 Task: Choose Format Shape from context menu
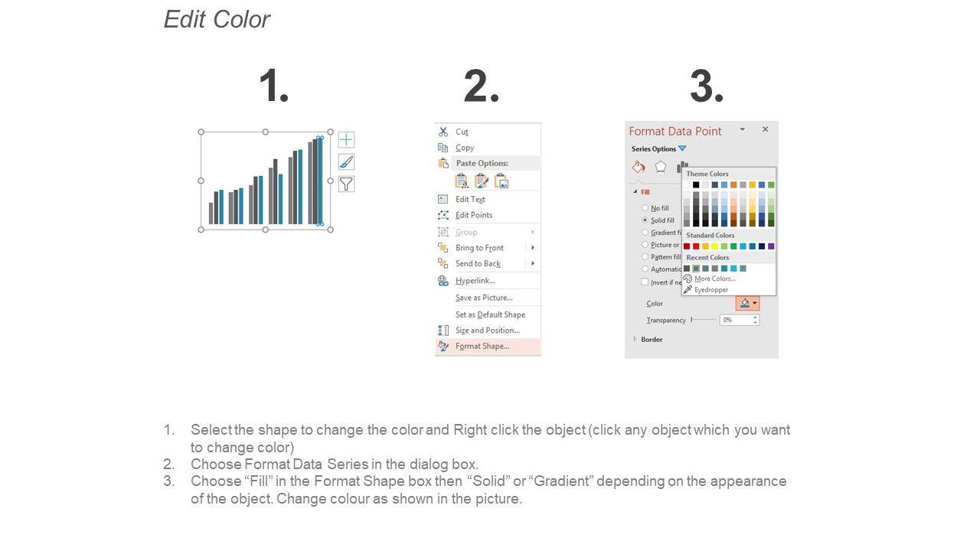tap(482, 347)
